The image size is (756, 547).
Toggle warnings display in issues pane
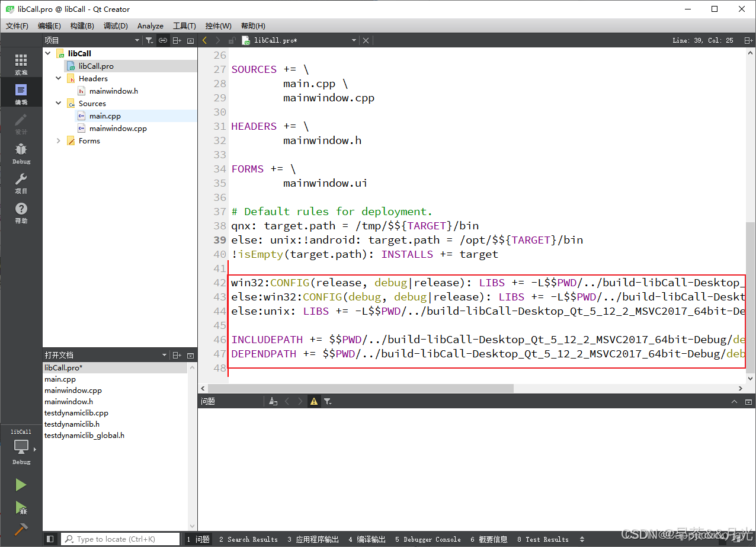pyautogui.click(x=314, y=401)
